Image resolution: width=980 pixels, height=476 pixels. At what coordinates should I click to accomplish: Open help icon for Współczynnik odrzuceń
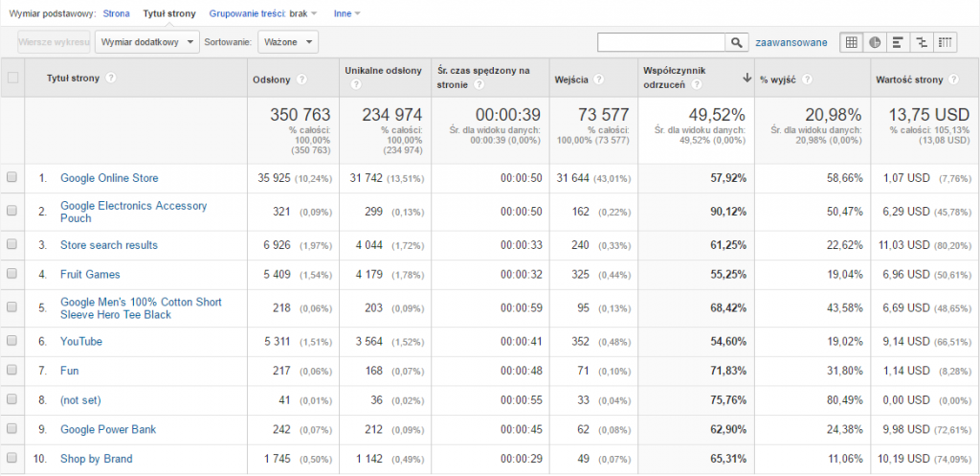pyautogui.click(x=697, y=84)
